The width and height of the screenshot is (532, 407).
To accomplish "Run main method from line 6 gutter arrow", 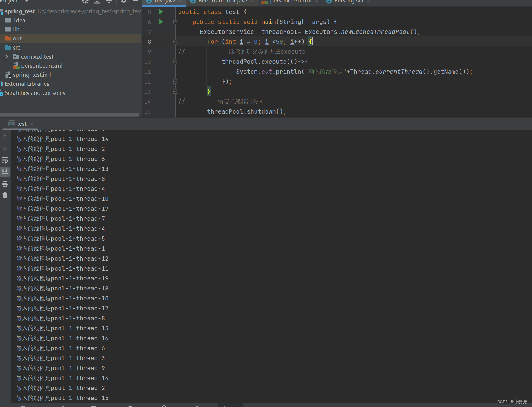I will pyautogui.click(x=161, y=22).
